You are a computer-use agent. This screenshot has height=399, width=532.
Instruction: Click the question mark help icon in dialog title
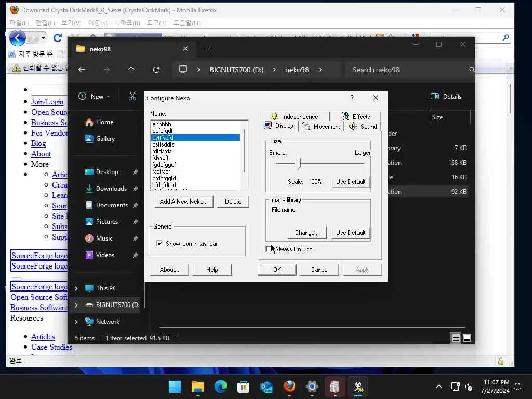coord(352,98)
